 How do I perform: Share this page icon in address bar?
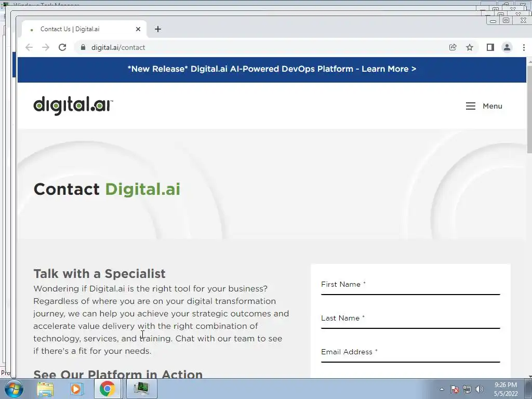pos(453,47)
